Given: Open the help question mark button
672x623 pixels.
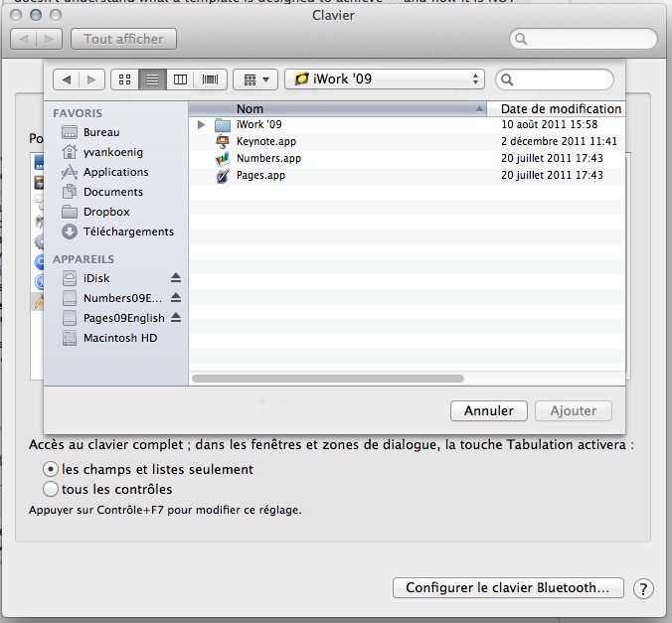Looking at the screenshot, I should click(643, 589).
